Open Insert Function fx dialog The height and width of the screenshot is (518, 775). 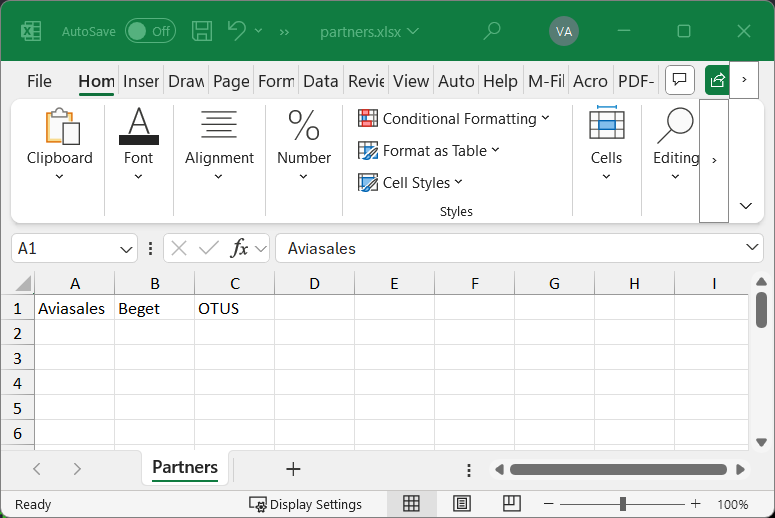[240, 248]
